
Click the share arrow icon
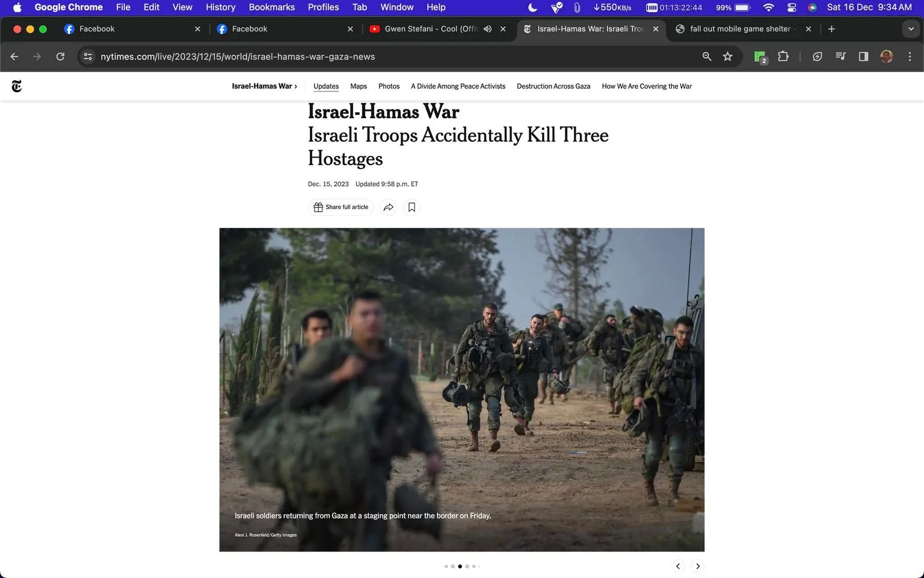[389, 207]
